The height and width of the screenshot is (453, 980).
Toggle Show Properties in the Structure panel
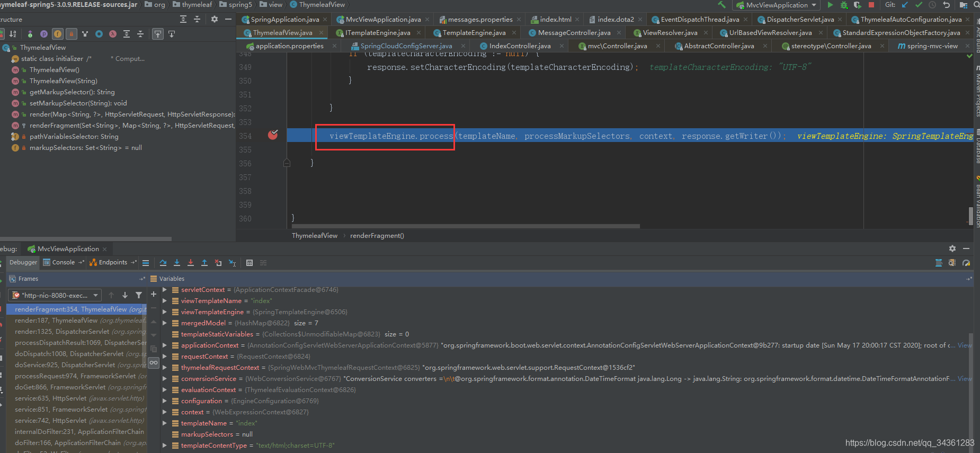click(x=44, y=34)
